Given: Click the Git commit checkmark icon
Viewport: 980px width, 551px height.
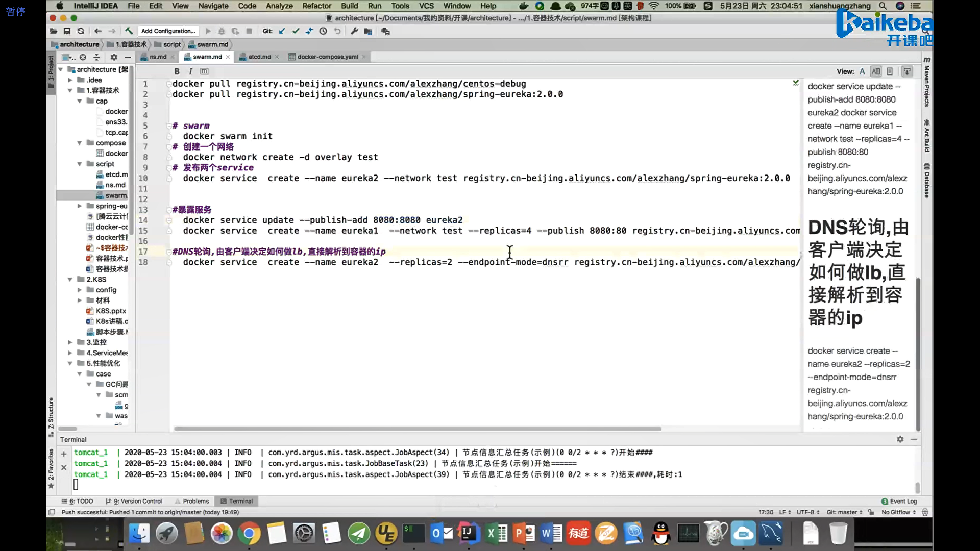Looking at the screenshot, I should click(x=296, y=31).
